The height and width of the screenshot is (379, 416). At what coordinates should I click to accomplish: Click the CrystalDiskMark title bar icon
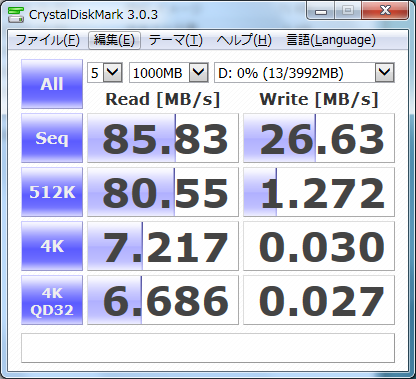tap(16, 14)
